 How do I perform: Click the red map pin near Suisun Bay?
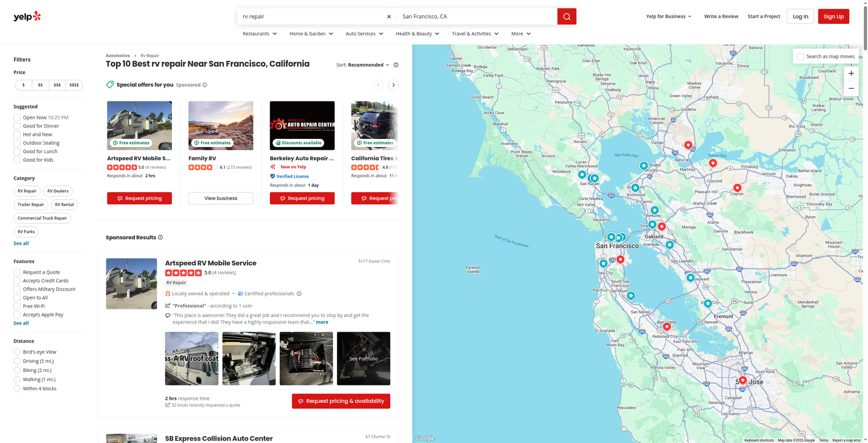point(713,163)
